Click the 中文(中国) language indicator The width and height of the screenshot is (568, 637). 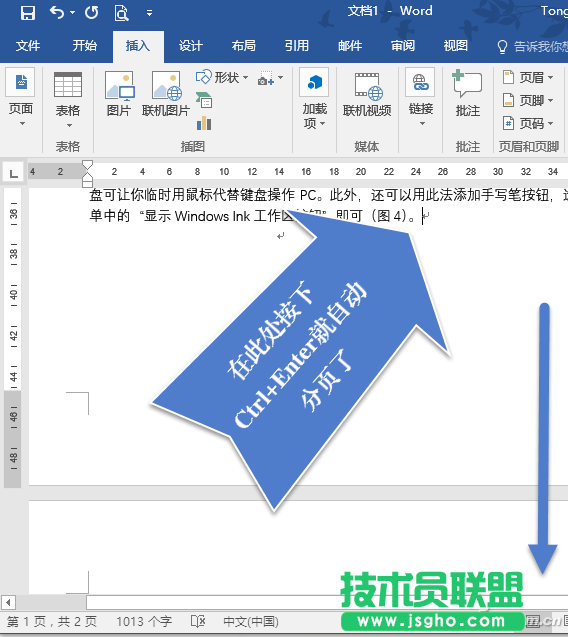tap(251, 622)
